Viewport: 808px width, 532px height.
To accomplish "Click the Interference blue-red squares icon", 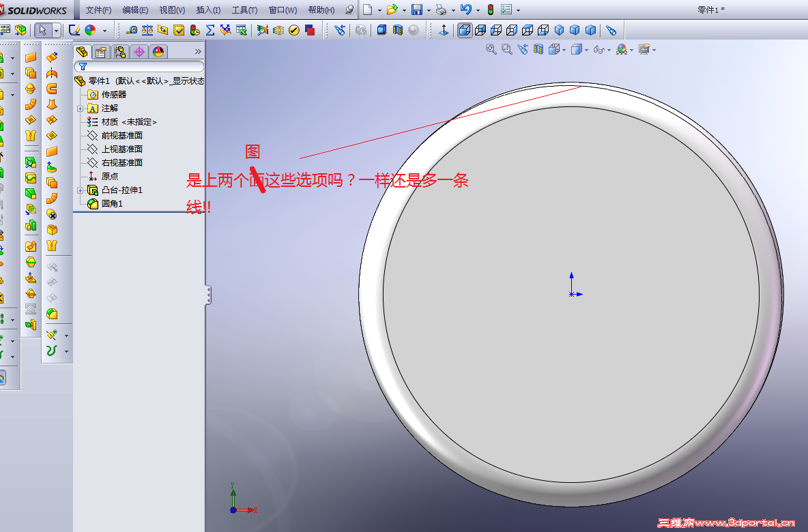I will (310, 31).
